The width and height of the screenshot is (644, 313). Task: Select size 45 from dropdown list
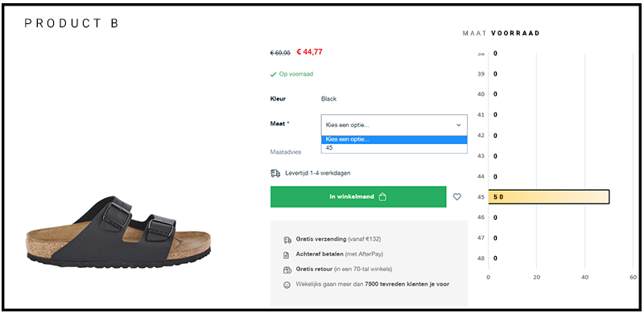pos(394,148)
